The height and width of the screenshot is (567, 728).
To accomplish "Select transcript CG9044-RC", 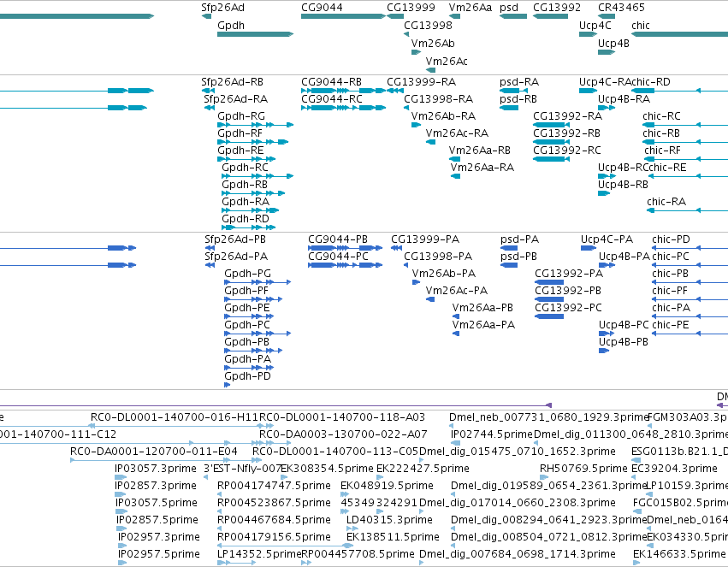I will [344, 108].
